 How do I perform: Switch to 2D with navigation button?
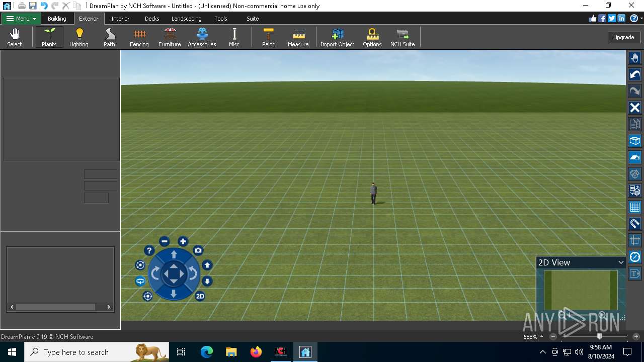(x=200, y=296)
